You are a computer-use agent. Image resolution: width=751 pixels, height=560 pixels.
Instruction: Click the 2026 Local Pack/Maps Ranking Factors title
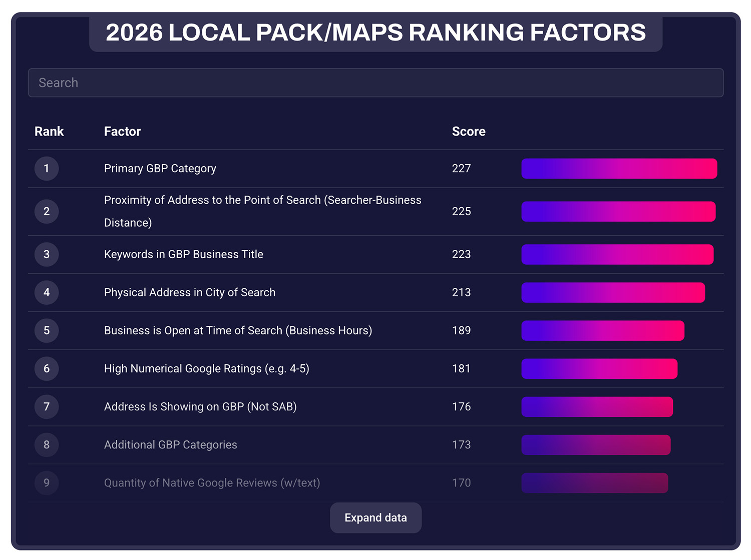pos(375,32)
